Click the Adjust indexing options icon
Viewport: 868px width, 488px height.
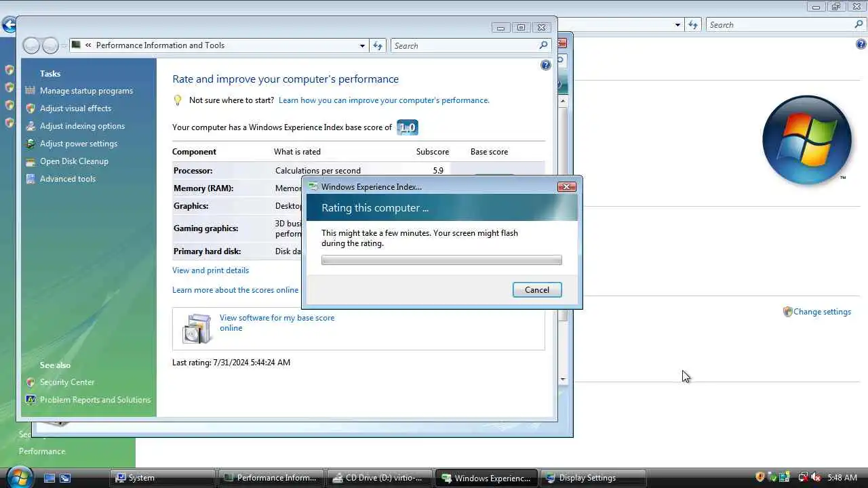[x=30, y=126]
